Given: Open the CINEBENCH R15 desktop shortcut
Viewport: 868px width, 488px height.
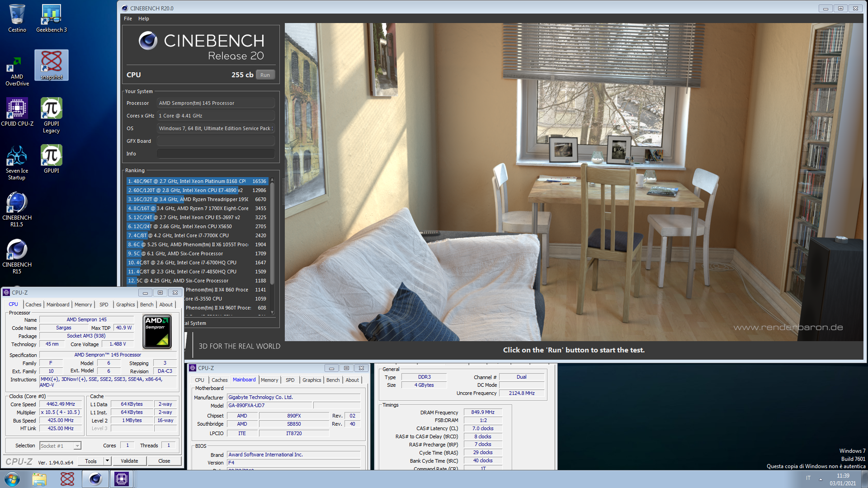Looking at the screenshot, I should [17, 257].
